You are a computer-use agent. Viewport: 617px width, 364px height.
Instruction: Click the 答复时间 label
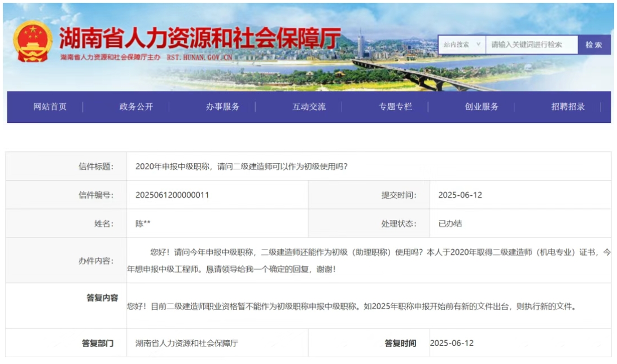pos(400,343)
